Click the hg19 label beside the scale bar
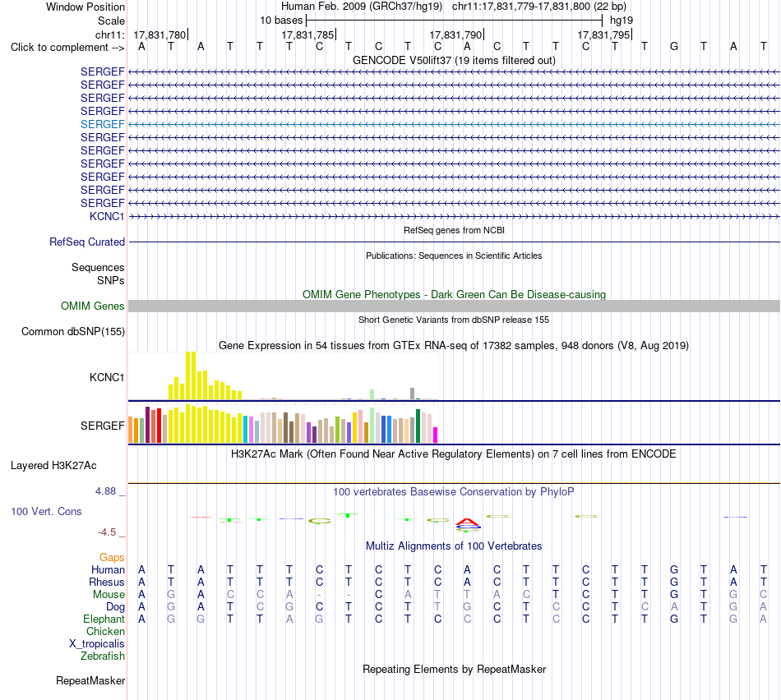Image resolution: width=781 pixels, height=700 pixels. point(622,21)
